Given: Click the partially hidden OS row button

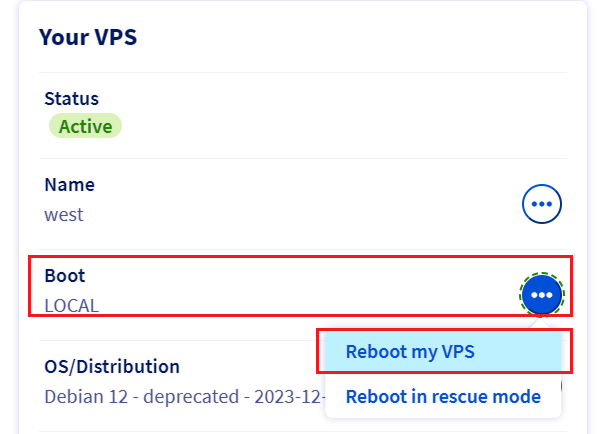Looking at the screenshot, I should click(561, 386).
